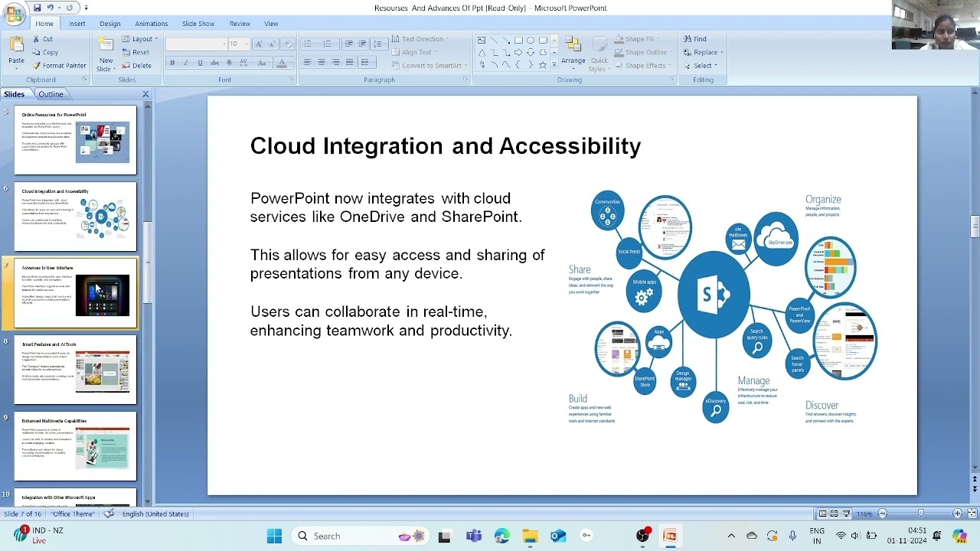Insert a text box shape
The width and height of the screenshot is (980, 551).
pos(482,40)
